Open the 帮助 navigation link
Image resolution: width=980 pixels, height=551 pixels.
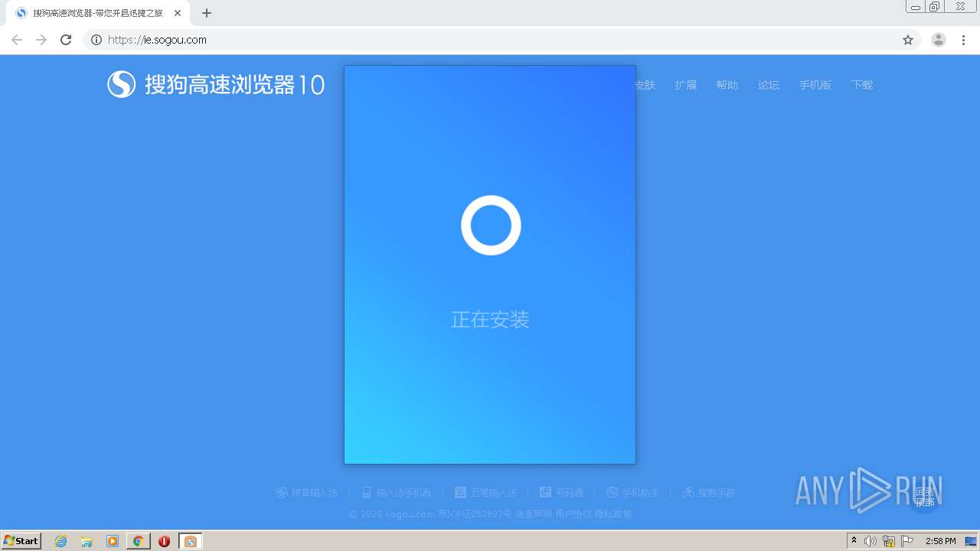[727, 85]
